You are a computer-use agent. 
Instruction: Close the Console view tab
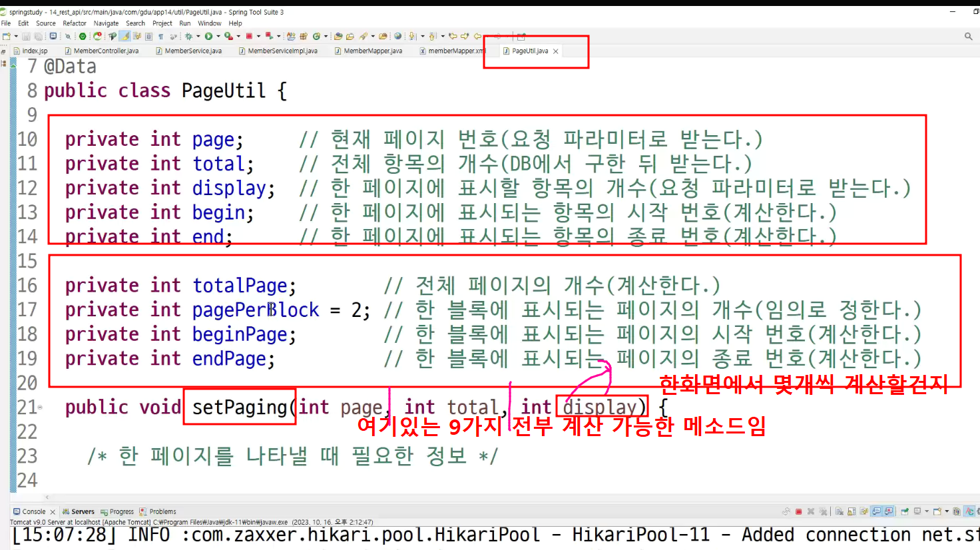point(53,512)
